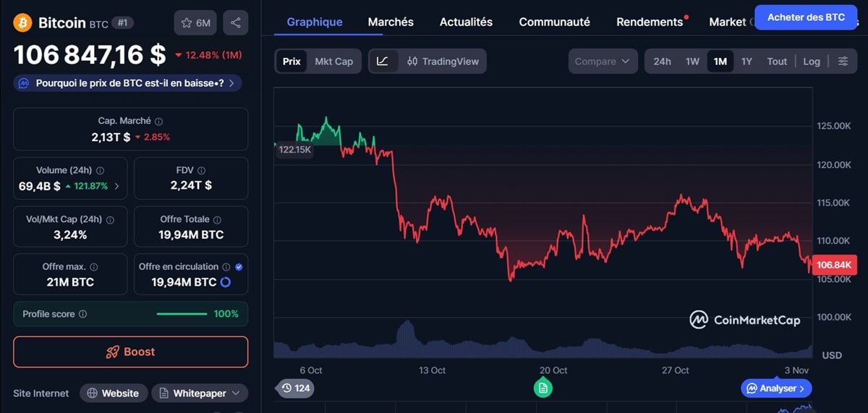Click the #1 rank badge
868x413 pixels.
pyautogui.click(x=122, y=23)
